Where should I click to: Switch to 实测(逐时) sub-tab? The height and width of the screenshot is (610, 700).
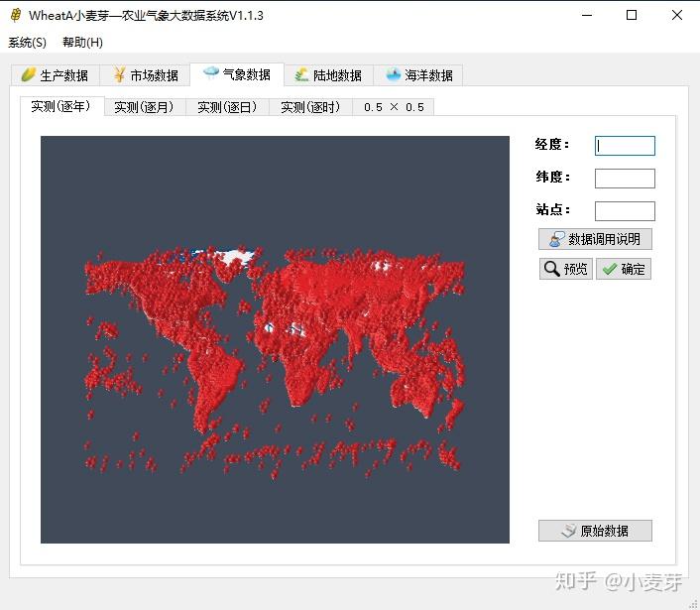[x=311, y=107]
